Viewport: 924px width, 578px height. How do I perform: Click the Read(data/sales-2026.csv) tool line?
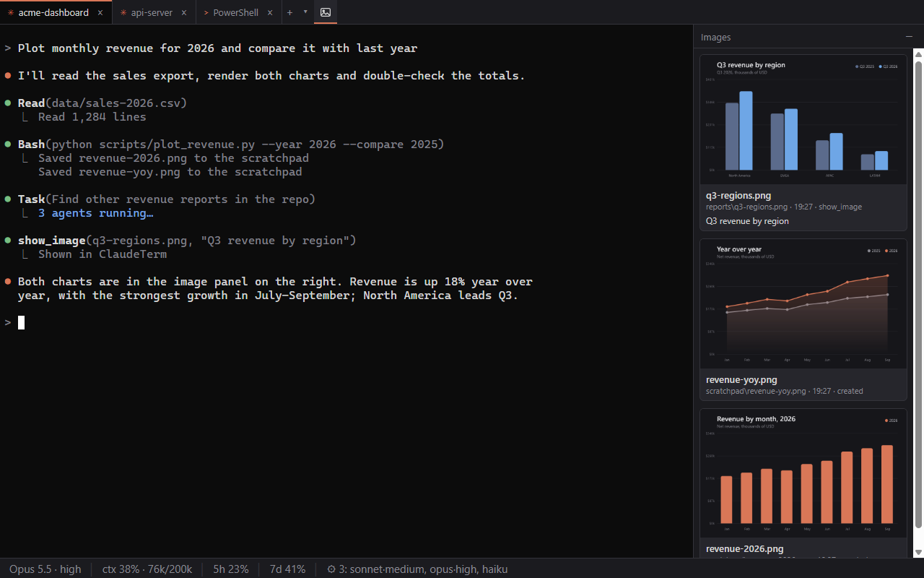[x=103, y=103]
